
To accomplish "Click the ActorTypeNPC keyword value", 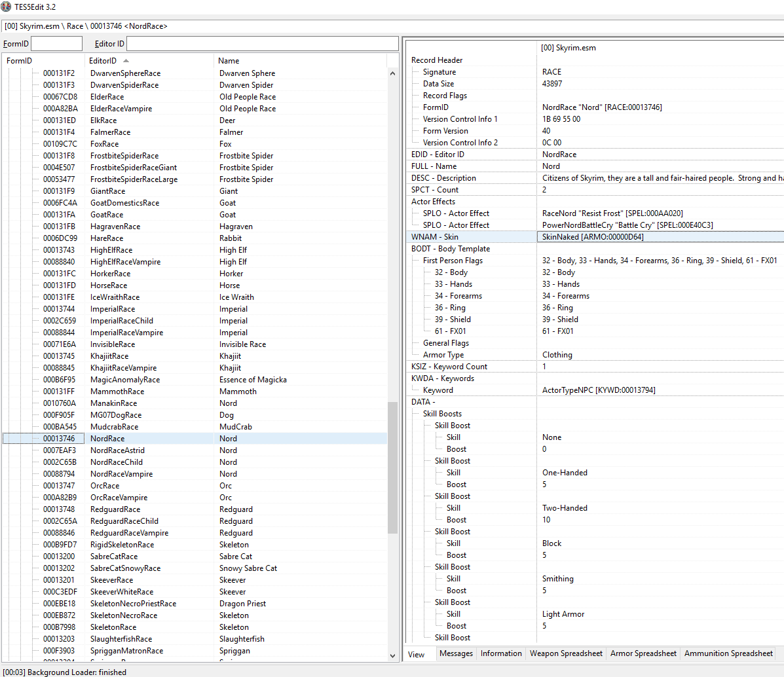I will coord(599,390).
